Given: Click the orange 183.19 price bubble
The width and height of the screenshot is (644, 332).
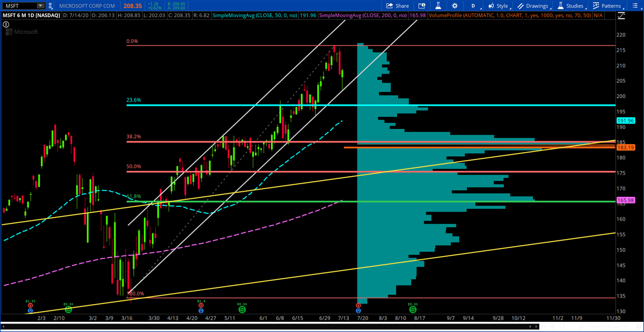Looking at the screenshot, I should 627,147.
